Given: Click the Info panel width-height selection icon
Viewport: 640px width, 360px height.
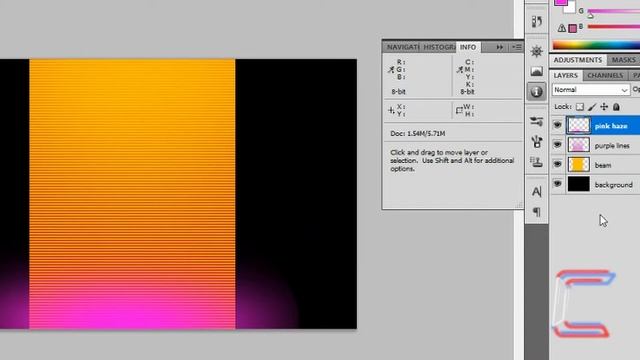Looking at the screenshot, I should 459,110.
